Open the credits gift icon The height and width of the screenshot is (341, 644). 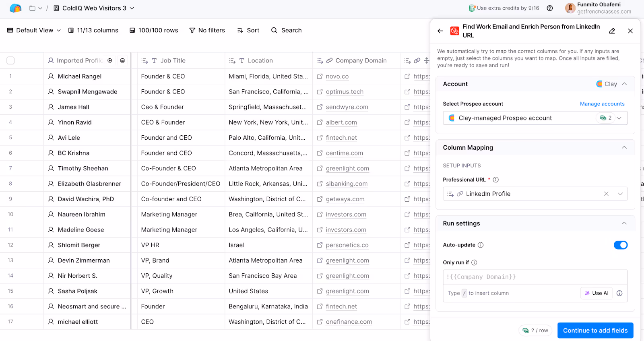click(472, 8)
